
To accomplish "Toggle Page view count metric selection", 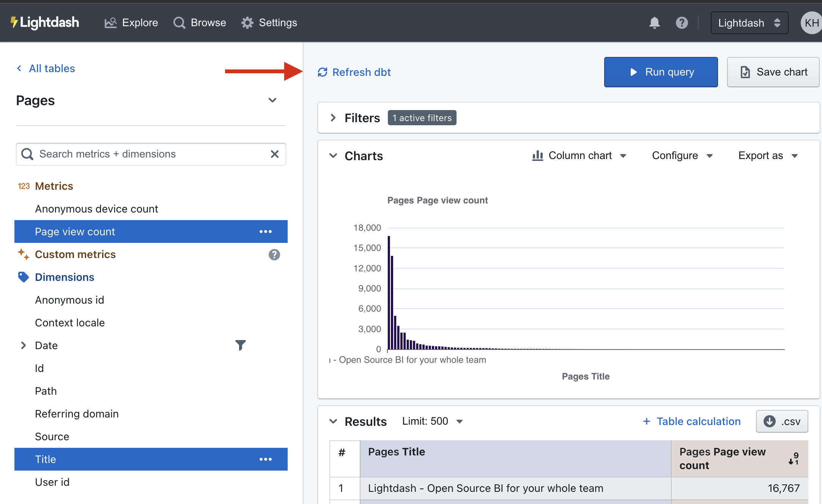I will (75, 232).
